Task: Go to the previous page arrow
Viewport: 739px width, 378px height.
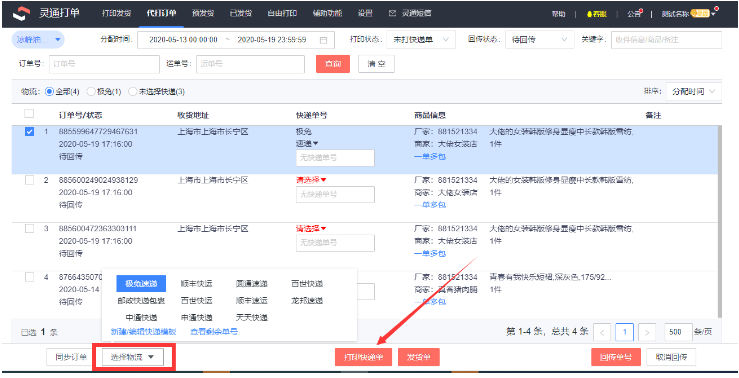Action: (x=602, y=332)
